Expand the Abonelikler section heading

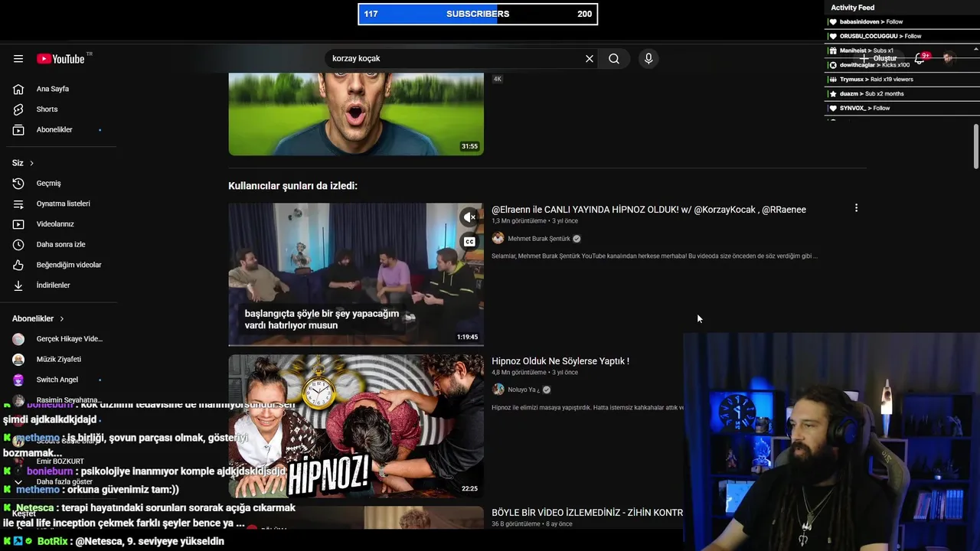tap(38, 318)
